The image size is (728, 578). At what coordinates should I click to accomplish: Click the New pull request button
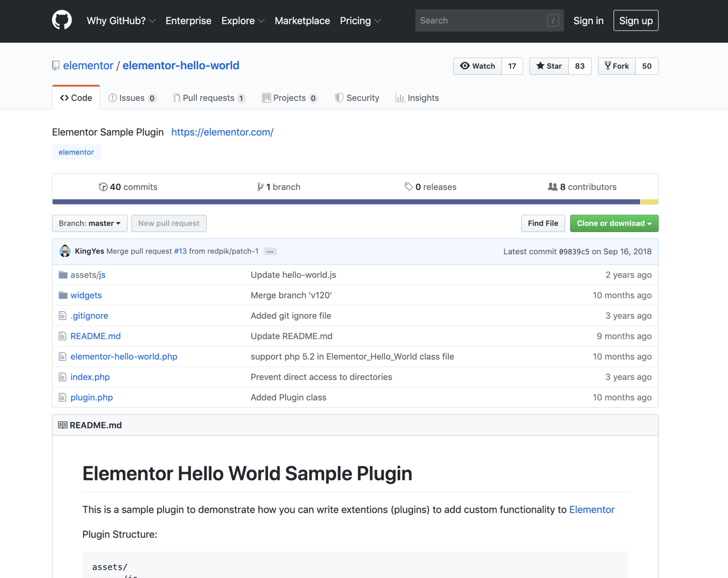(169, 223)
